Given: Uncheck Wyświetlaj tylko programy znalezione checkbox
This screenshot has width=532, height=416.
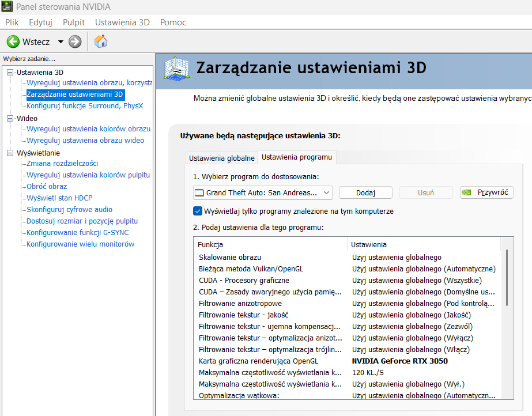Looking at the screenshot, I should (198, 211).
